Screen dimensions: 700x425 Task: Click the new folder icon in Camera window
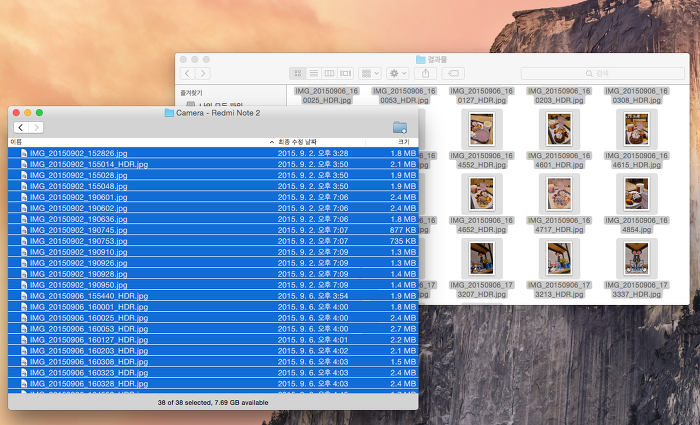[x=400, y=127]
